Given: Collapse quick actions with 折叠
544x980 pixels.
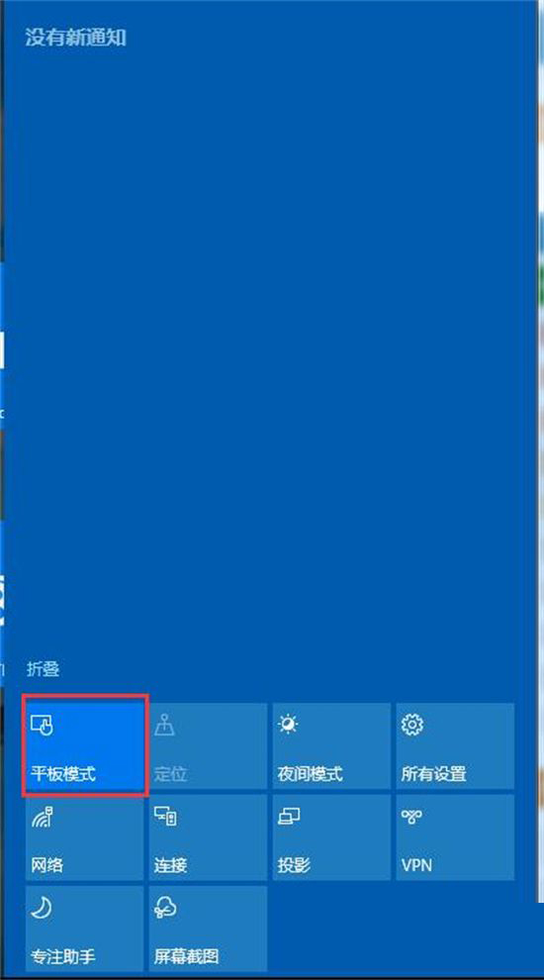Looking at the screenshot, I should pyautogui.click(x=43, y=669).
